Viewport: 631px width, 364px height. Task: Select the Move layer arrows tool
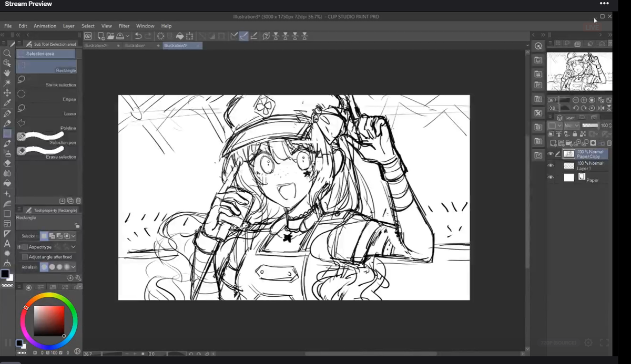pyautogui.click(x=7, y=93)
